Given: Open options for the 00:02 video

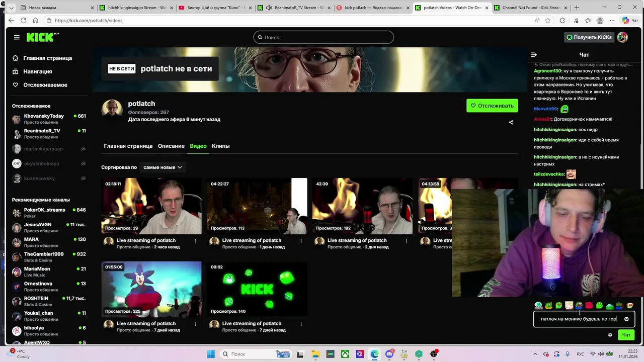Looking at the screenshot, I should pos(301,324).
